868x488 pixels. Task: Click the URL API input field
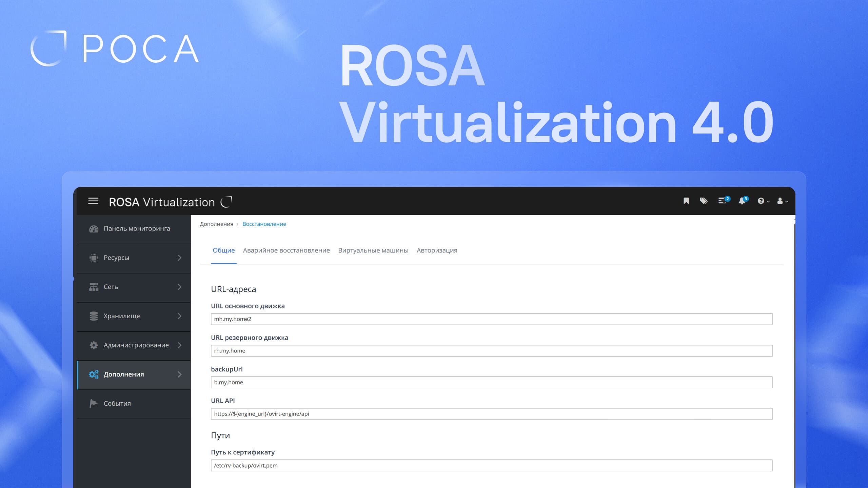point(491,414)
